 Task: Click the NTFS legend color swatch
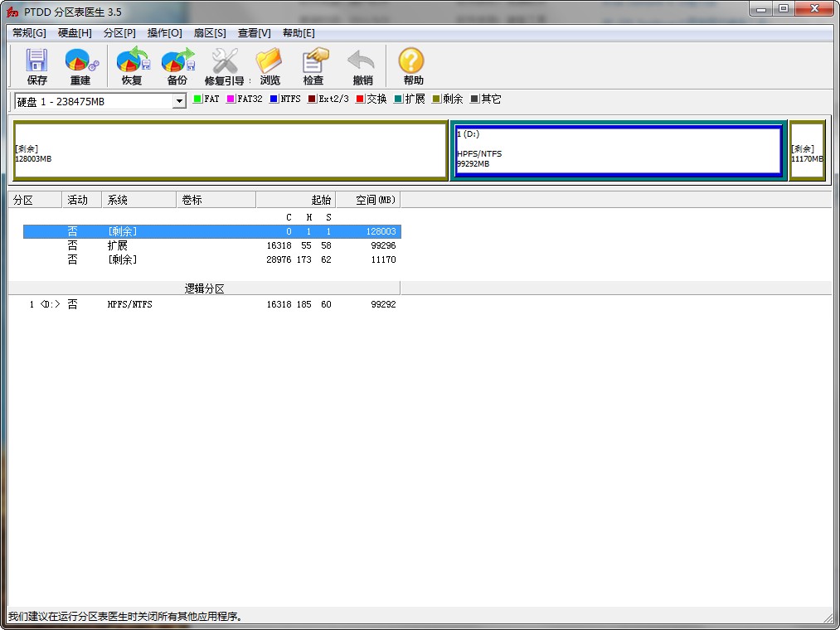[275, 98]
